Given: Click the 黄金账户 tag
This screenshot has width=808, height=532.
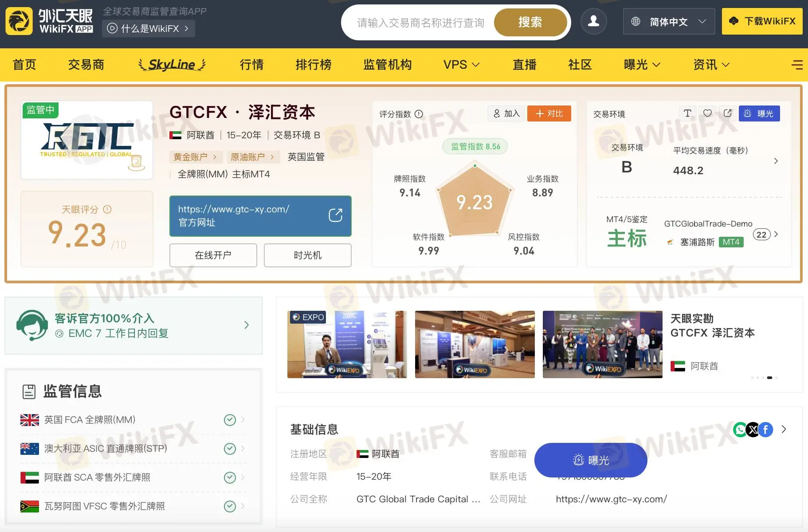Looking at the screenshot, I should [x=195, y=157].
